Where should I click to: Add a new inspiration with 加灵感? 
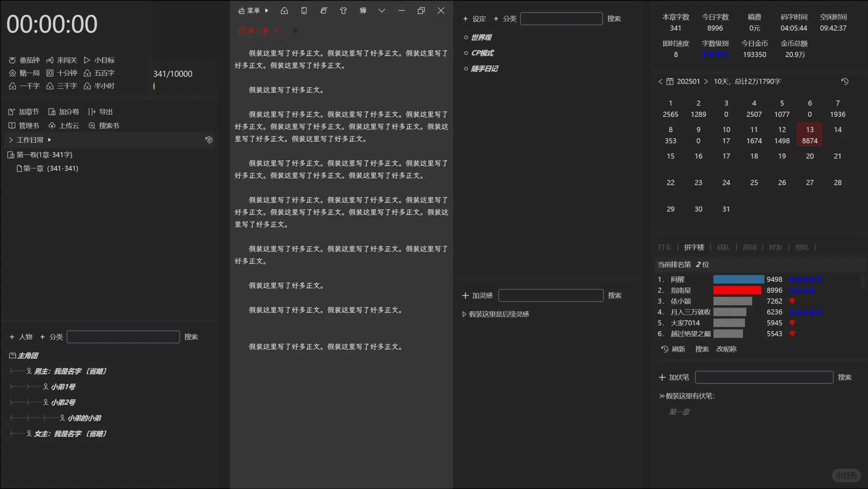click(477, 296)
